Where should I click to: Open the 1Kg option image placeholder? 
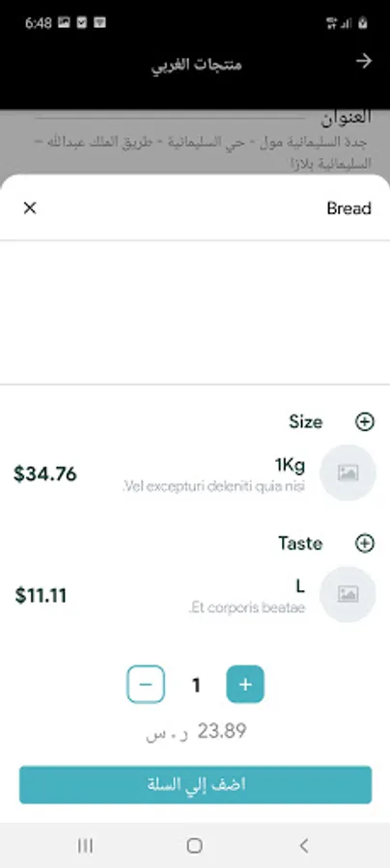point(348,473)
